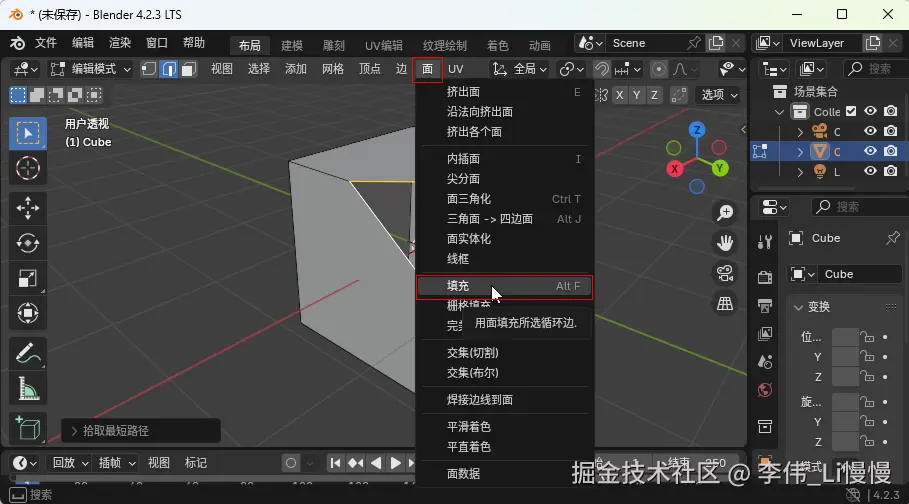Switch to edge select mode
Image resolution: width=909 pixels, height=504 pixels.
click(169, 70)
